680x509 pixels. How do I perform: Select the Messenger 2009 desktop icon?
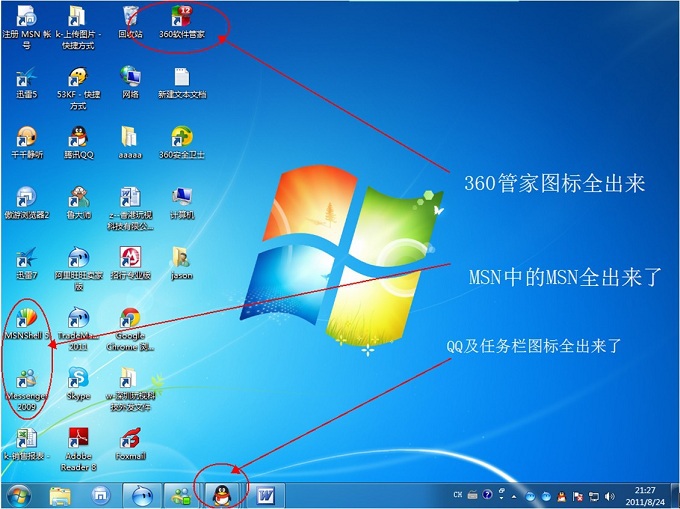[x=26, y=379]
